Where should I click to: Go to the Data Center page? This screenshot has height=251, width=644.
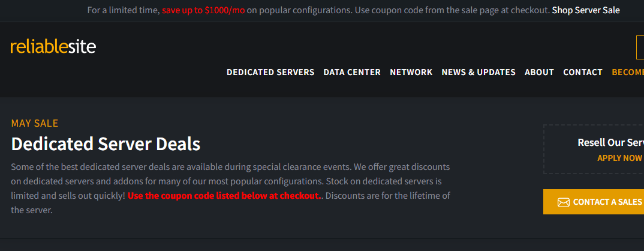tap(352, 72)
